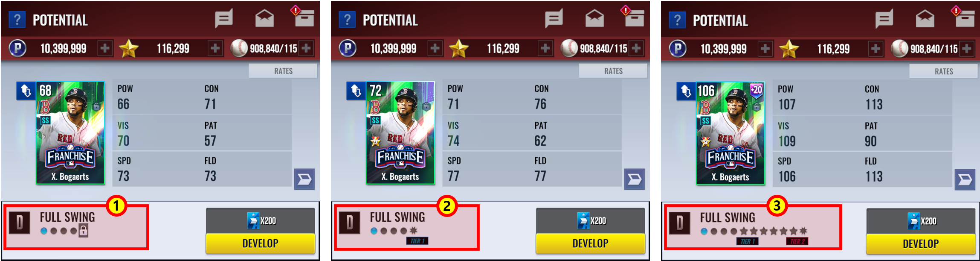This screenshot has width=980, height=261.
Task: Tap the swap player icon beside the 68 card
Action: pyautogui.click(x=26, y=91)
